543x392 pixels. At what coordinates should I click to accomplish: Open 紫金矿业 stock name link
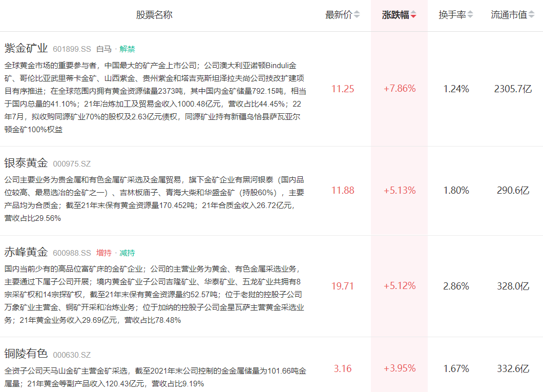click(26, 48)
